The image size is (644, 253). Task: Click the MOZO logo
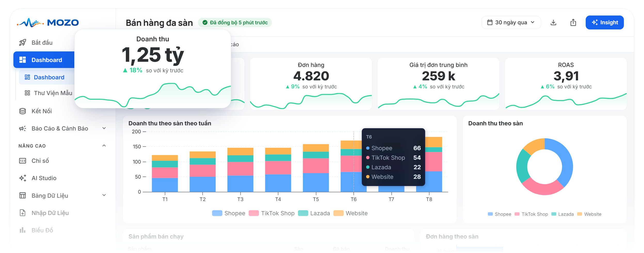(48, 23)
